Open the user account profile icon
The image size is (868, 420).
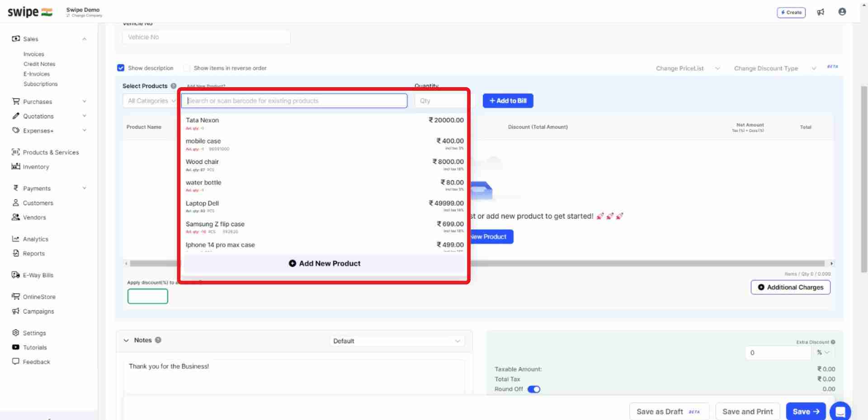(842, 12)
